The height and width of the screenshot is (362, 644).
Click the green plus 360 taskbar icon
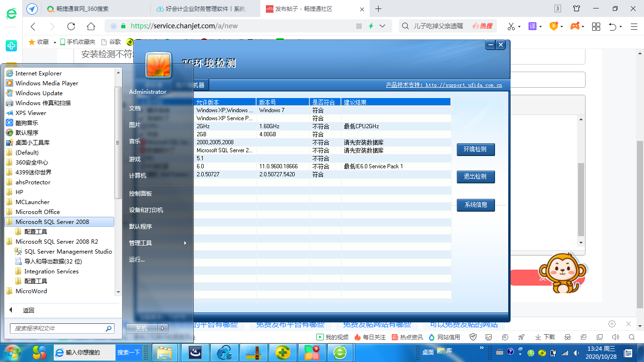[x=282, y=353]
